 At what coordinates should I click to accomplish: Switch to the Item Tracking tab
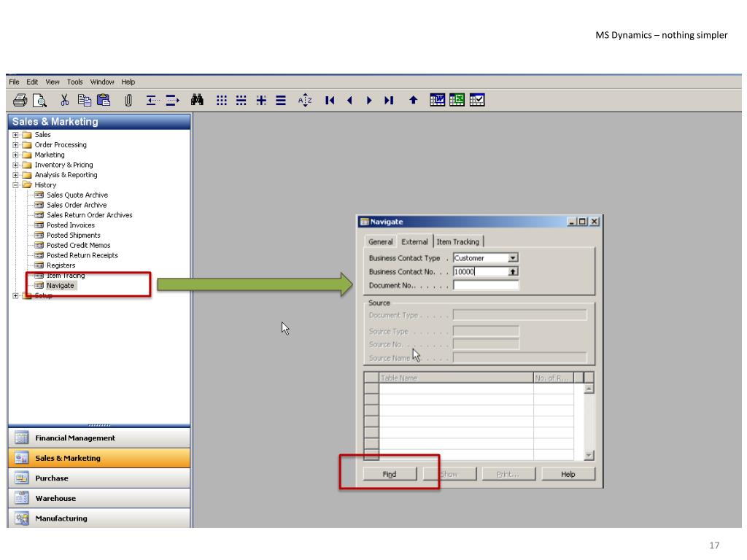tap(458, 242)
